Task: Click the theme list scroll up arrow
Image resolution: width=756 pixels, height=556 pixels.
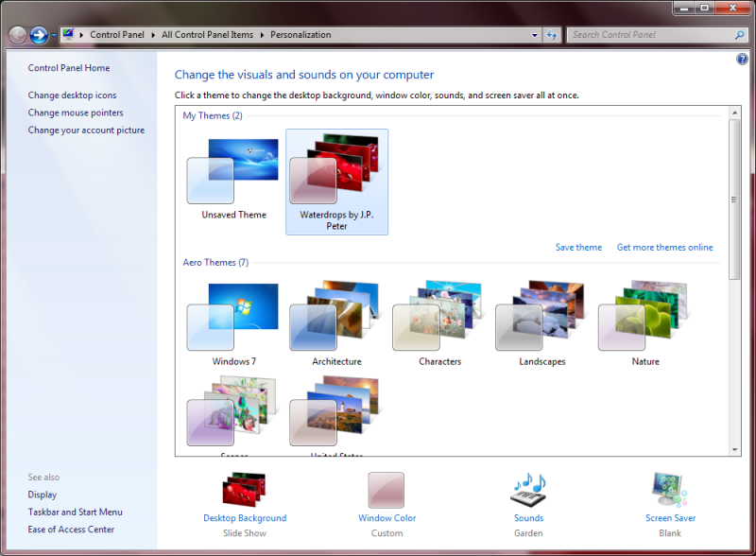Action: 734,113
